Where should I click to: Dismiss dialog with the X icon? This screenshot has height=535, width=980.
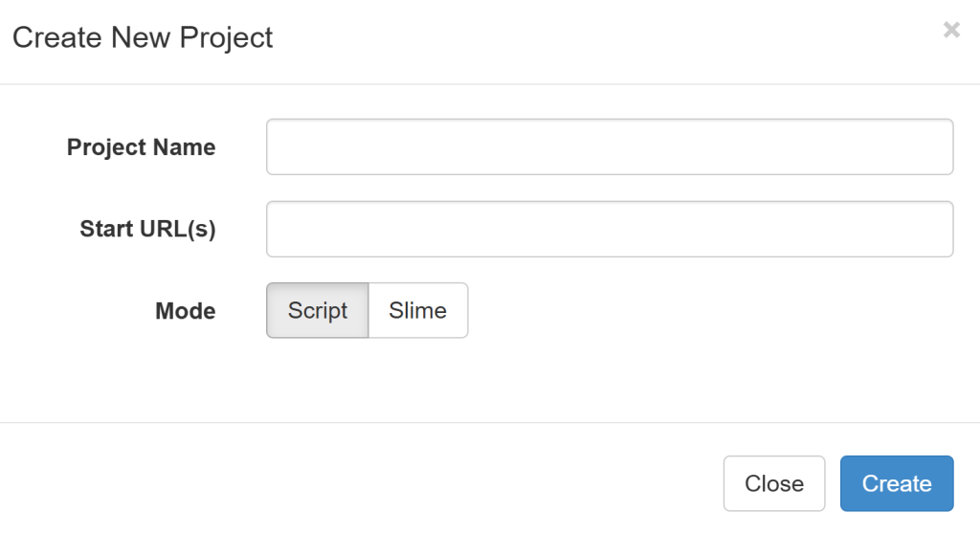[x=951, y=30]
